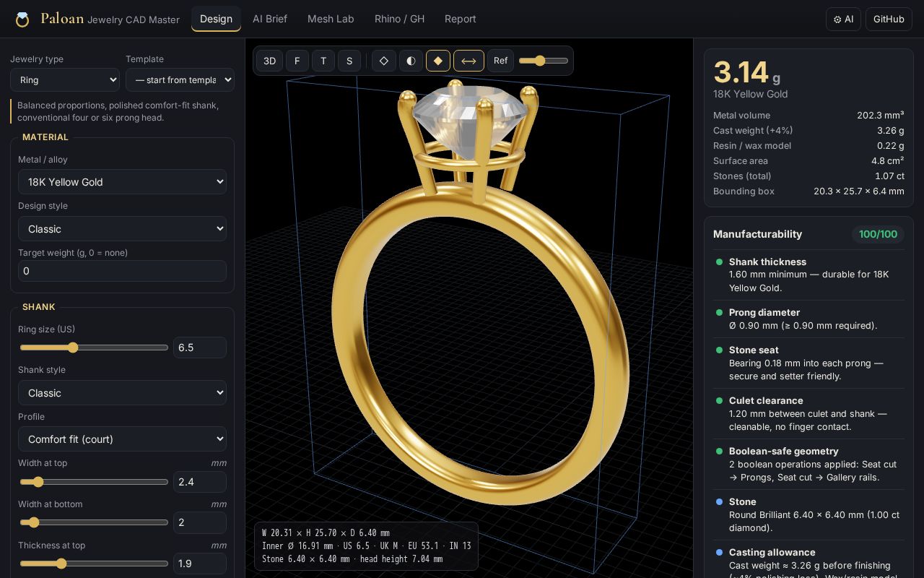Expand the Profile Comfort fit dropdown
This screenshot has width=924, height=578.
(x=122, y=439)
